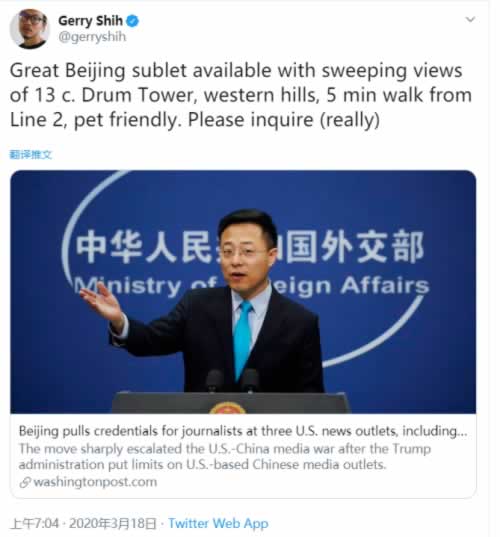This screenshot has height=537, width=500.
Task: Open headline 'Beijing pulls credentials for journalists'
Action: 243,431
